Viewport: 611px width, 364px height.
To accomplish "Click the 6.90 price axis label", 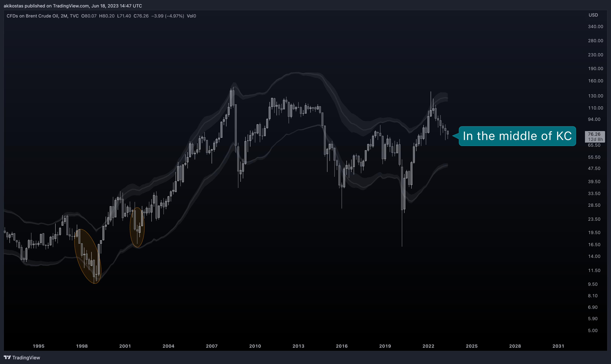I will point(593,307).
